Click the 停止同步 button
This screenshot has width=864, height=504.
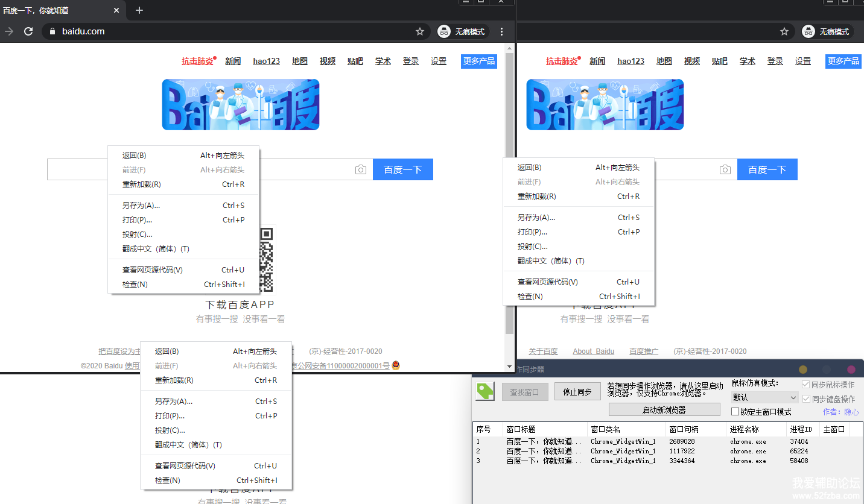pyautogui.click(x=577, y=392)
